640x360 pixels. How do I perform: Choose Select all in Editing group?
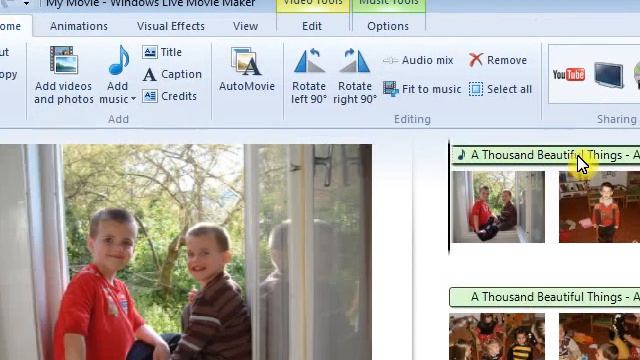point(500,89)
